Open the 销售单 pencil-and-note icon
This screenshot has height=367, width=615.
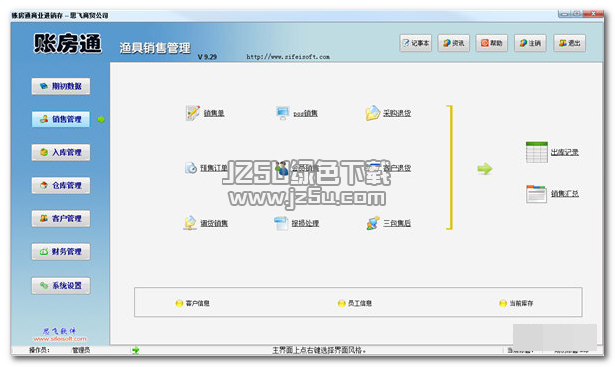(192, 113)
